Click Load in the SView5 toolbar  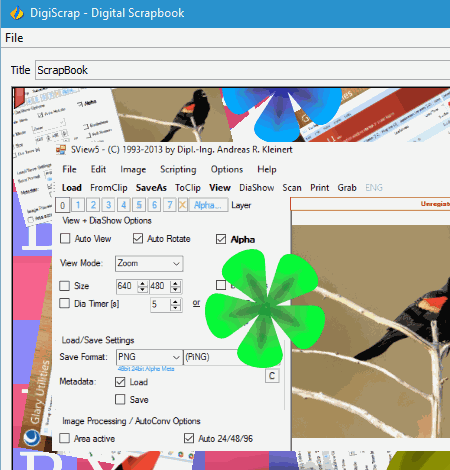72,188
